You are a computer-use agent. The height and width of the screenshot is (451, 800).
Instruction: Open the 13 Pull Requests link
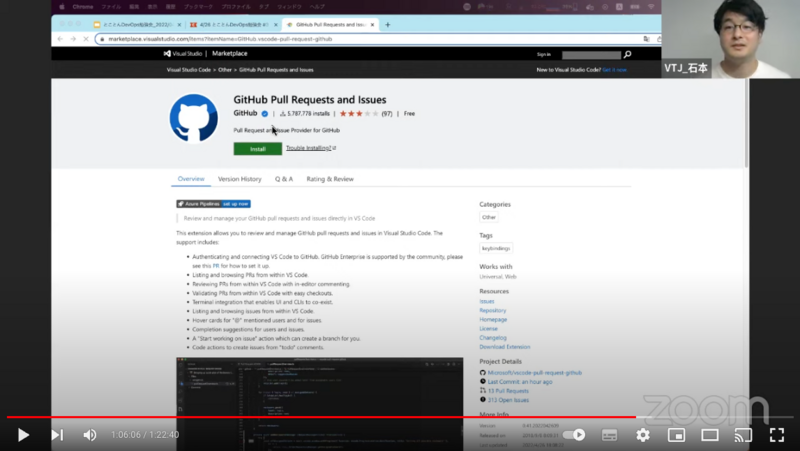(x=508, y=391)
